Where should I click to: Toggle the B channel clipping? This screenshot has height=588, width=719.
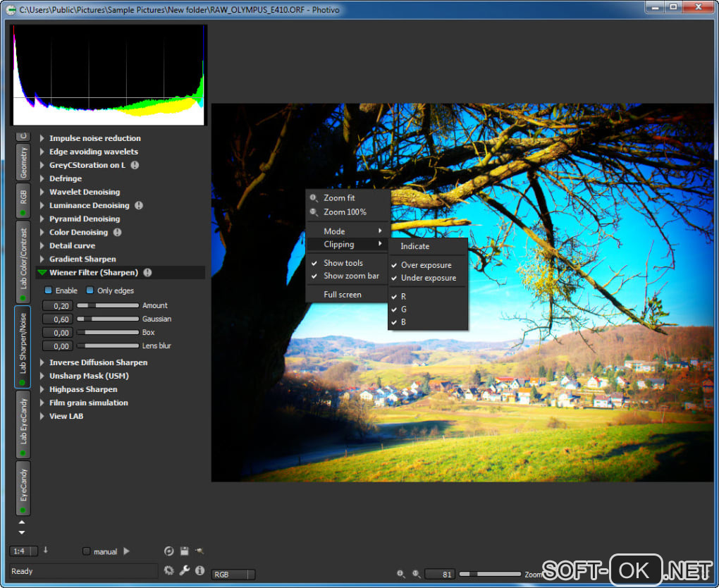click(427, 322)
